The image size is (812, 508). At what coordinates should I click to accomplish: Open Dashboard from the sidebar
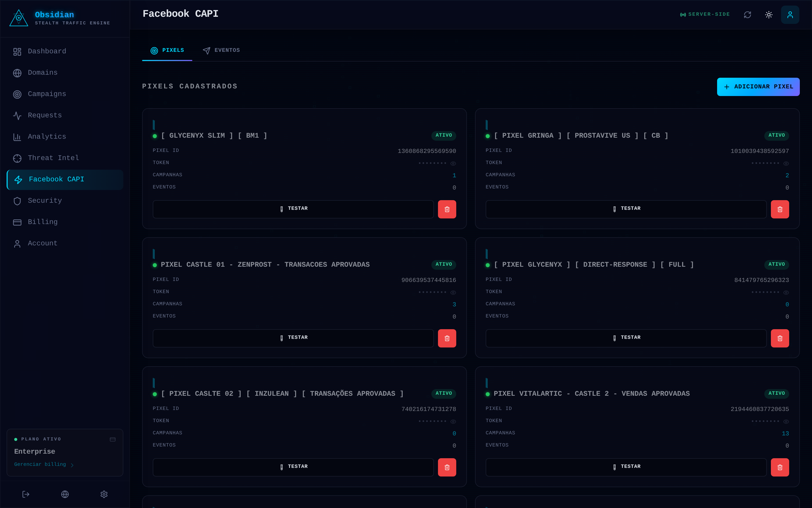[65, 51]
